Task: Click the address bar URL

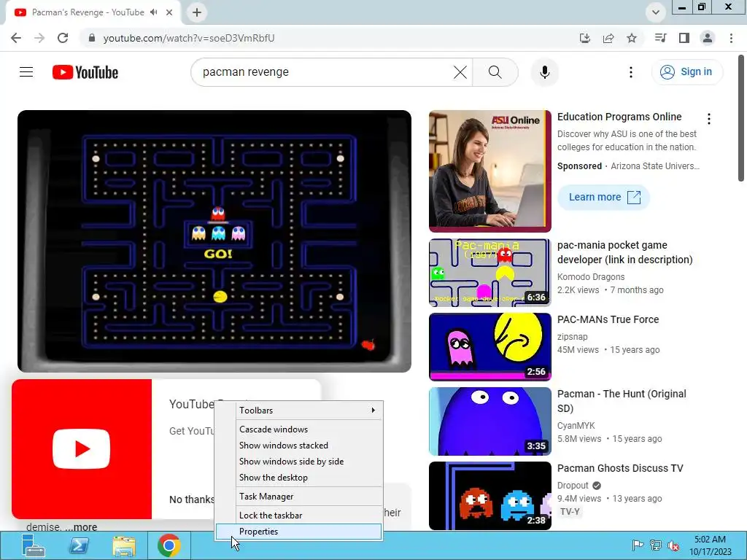Action: pyautogui.click(x=189, y=38)
